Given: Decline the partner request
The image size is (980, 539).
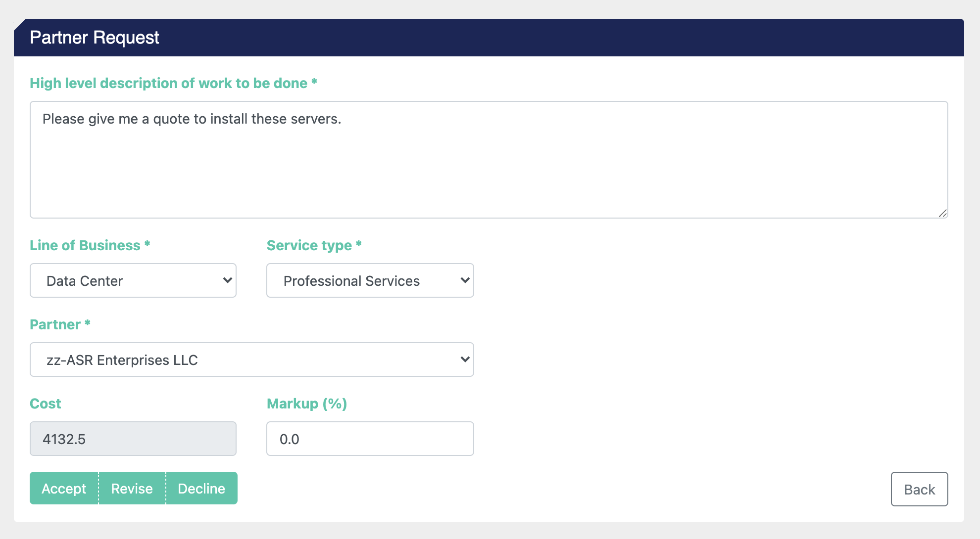Looking at the screenshot, I should [x=202, y=488].
